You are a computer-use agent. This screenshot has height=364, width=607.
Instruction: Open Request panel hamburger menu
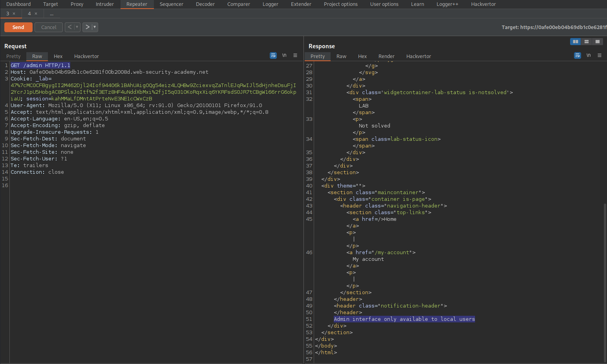[x=295, y=55]
